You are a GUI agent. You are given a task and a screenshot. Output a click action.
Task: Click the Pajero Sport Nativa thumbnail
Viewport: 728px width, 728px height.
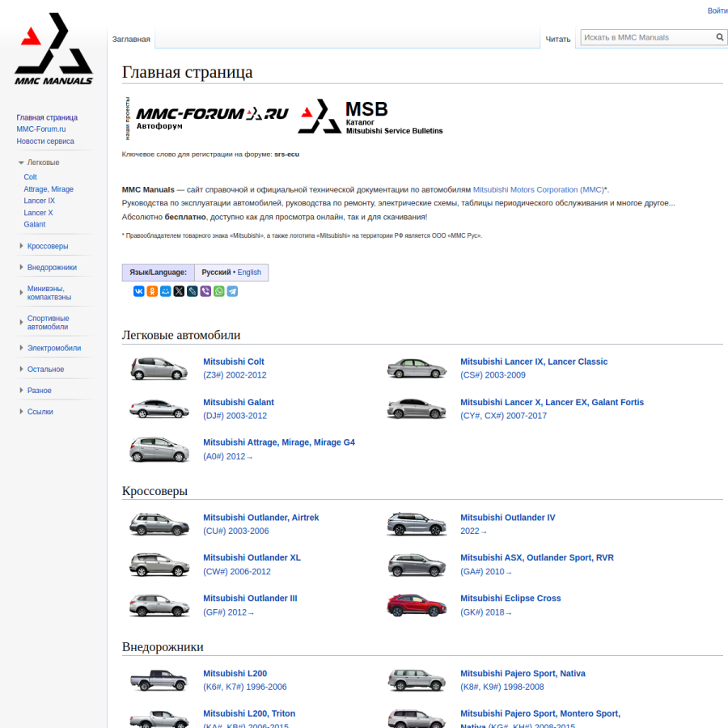[x=417, y=679]
